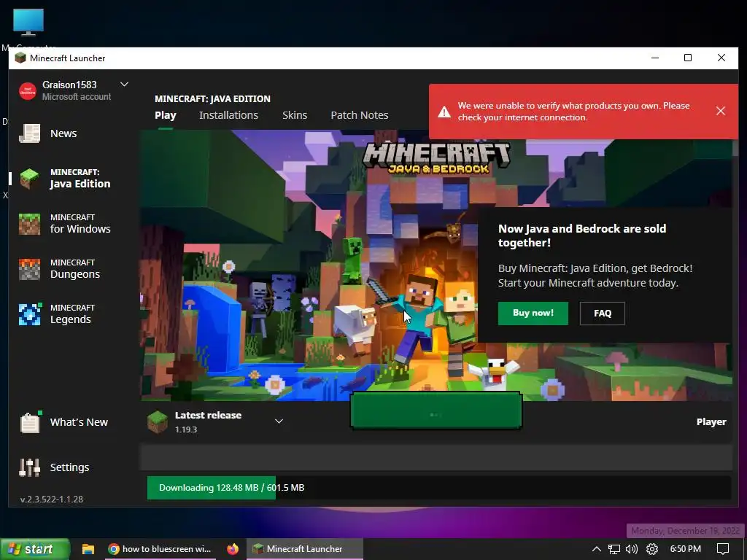
Task: Open the network tray icon
Action: [614, 549]
